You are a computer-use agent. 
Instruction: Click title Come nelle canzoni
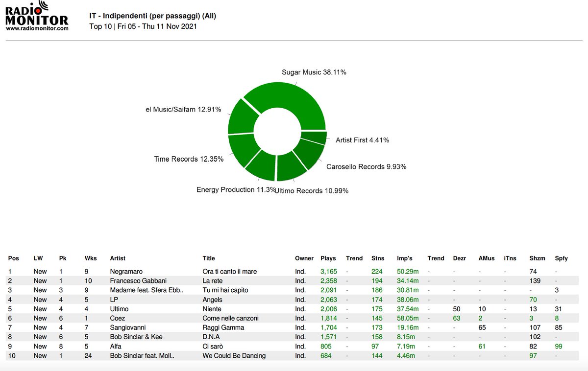231,318
